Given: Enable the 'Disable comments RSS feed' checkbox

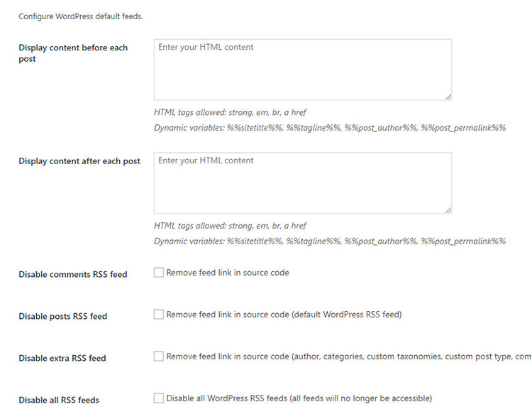Looking at the screenshot, I should (158, 273).
